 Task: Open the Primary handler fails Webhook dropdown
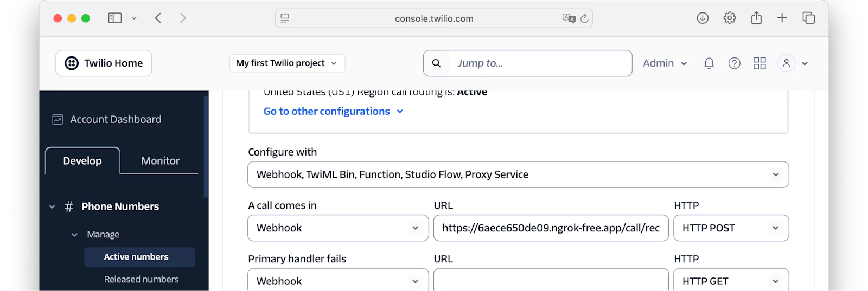pyautogui.click(x=338, y=280)
